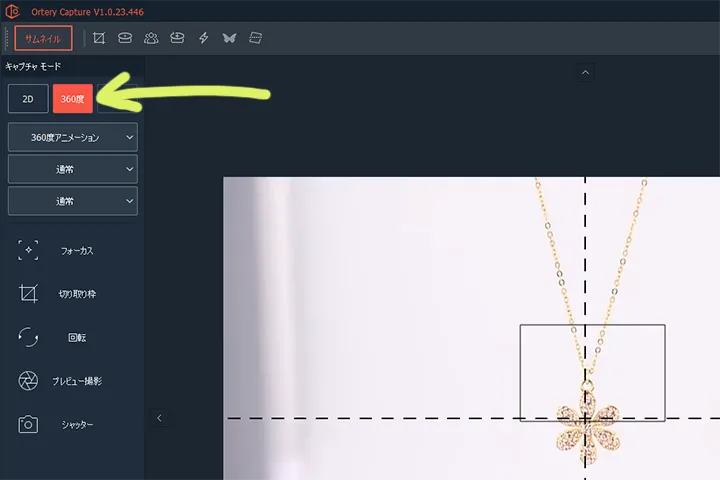Click the lightning bolt toolbar icon
This screenshot has width=720, height=480.
[x=203, y=38]
